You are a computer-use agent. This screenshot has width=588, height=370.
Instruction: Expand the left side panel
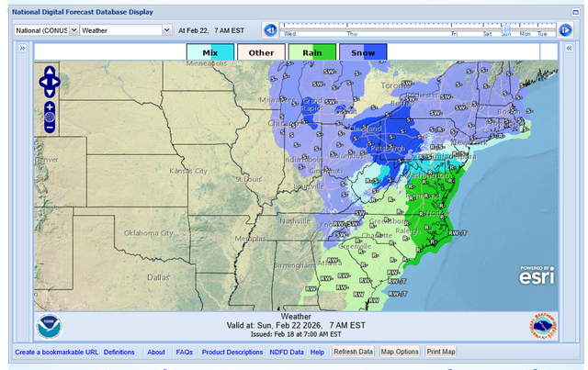click(22, 49)
